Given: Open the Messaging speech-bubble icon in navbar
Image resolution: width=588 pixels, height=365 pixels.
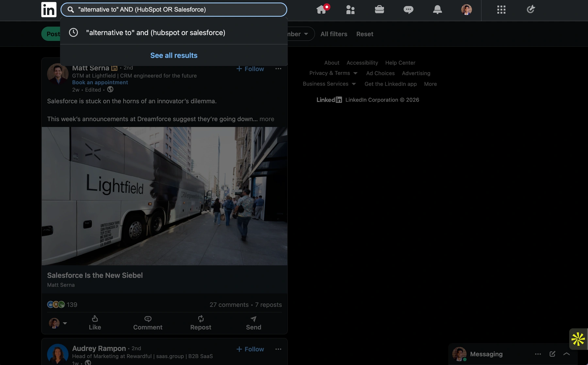Looking at the screenshot, I should coord(408,10).
